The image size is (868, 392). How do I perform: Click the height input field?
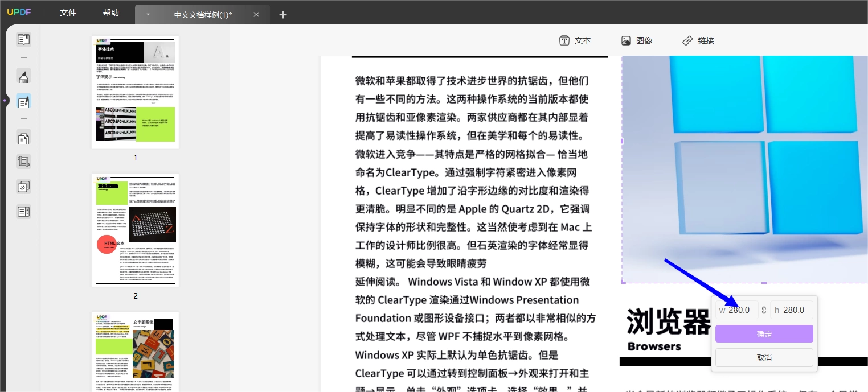[x=792, y=310]
